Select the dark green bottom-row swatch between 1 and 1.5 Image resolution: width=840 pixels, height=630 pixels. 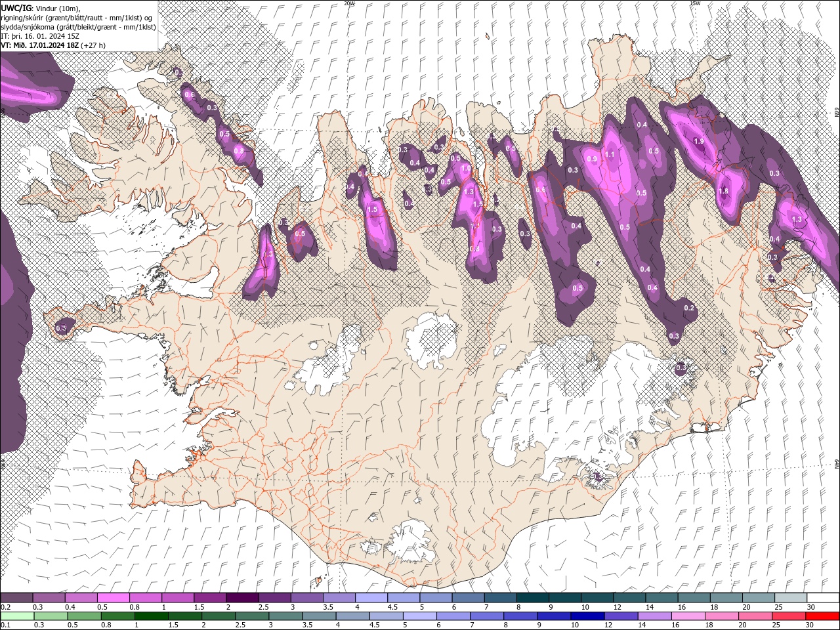(x=152, y=616)
